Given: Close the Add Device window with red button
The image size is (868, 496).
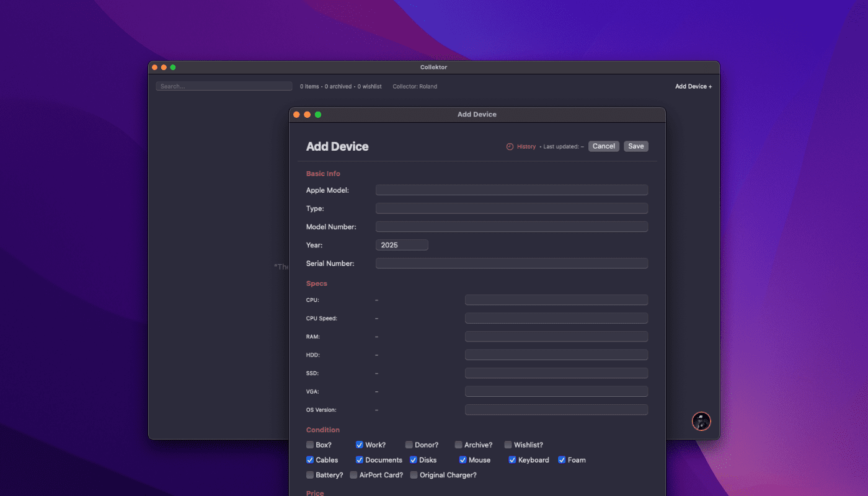Looking at the screenshot, I should 296,115.
